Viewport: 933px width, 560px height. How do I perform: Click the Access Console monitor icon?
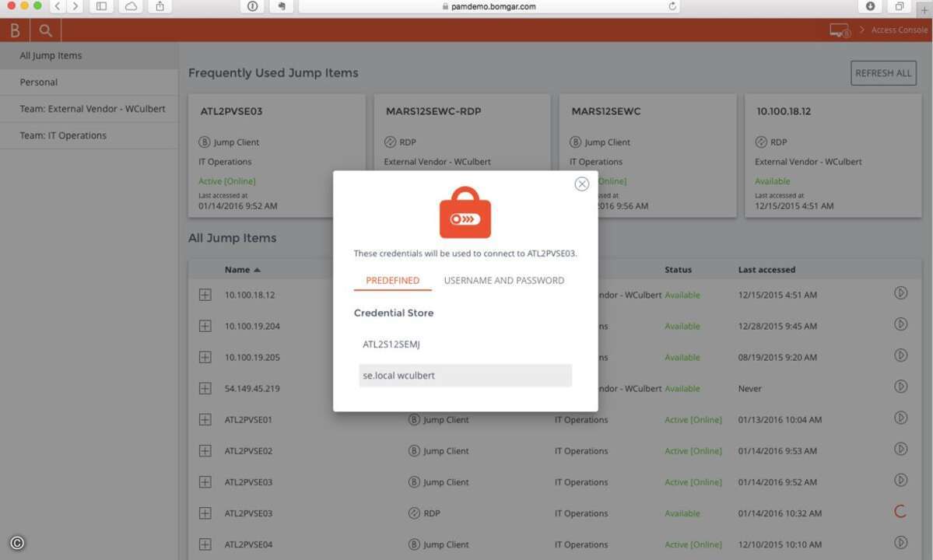point(840,30)
